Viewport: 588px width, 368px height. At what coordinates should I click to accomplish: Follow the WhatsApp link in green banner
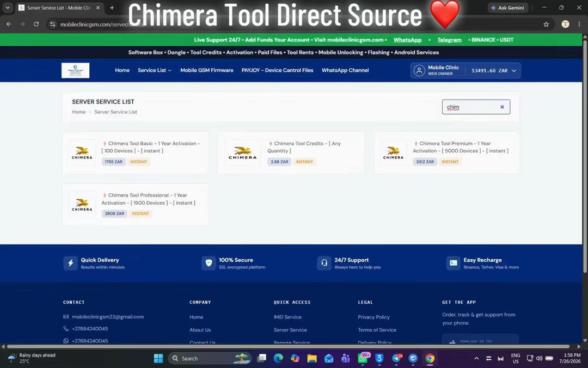point(407,40)
